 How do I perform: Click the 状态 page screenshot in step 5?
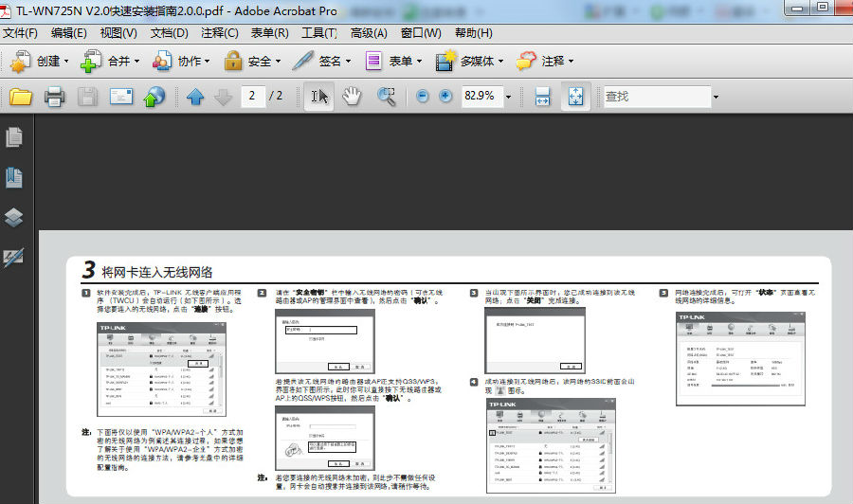click(x=740, y=359)
